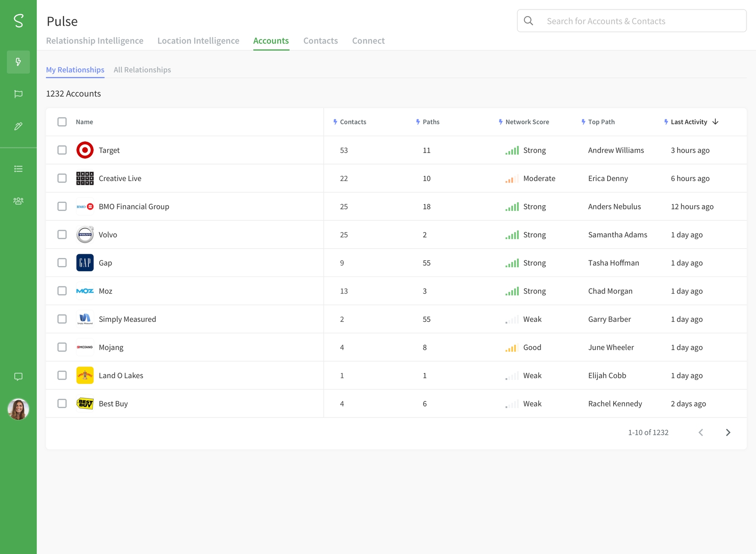Click the Creative Live logo
The width and height of the screenshot is (756, 554).
click(85, 178)
